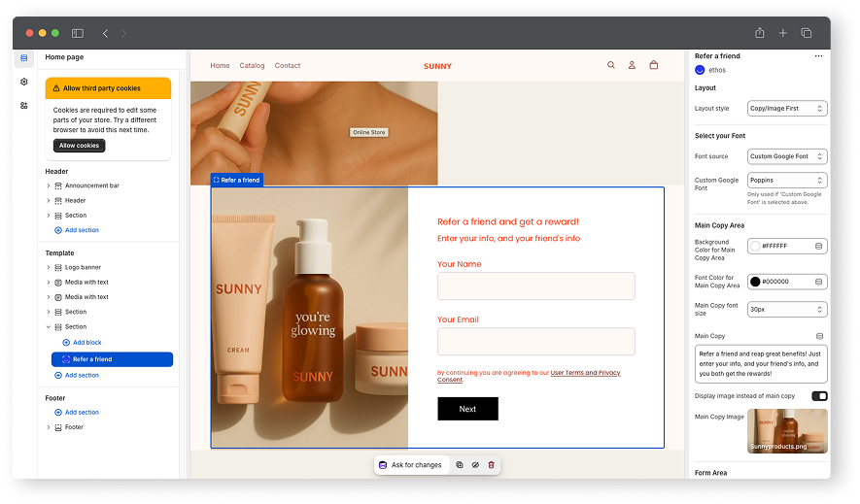Expand the Logo banner tree item
The width and height of the screenshot is (860, 504).
tap(49, 267)
